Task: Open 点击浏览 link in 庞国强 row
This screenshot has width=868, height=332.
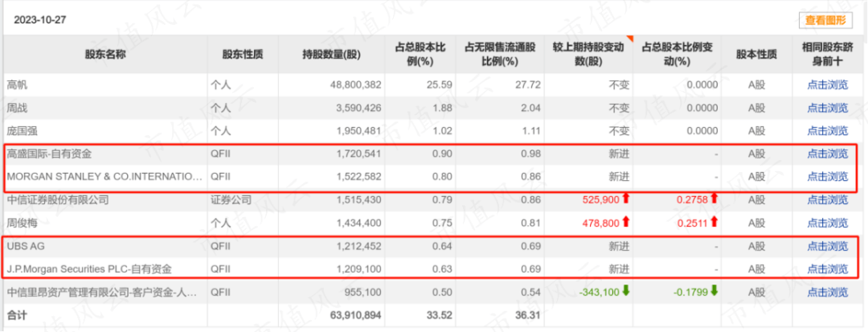Action: [827, 131]
